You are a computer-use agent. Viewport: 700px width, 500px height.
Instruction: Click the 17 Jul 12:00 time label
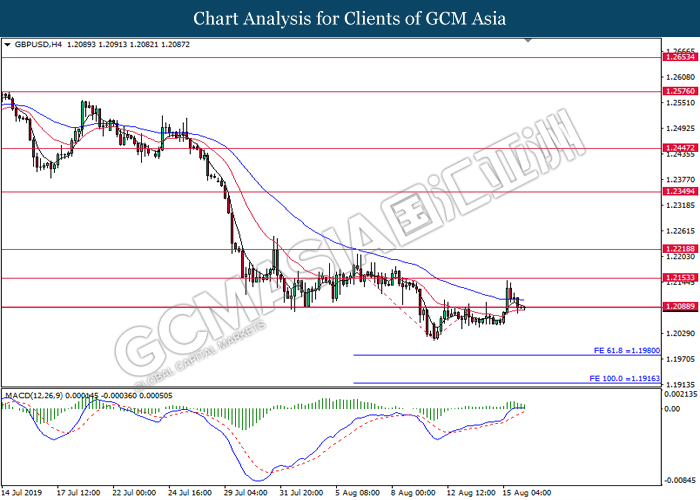coord(79,493)
